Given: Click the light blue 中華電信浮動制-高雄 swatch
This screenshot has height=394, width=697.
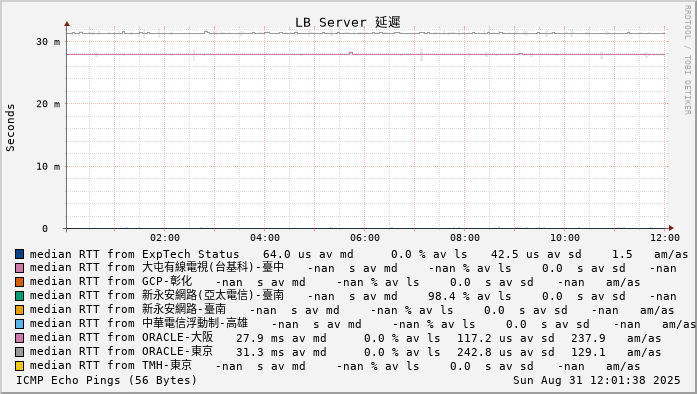Looking at the screenshot, I should (x=19, y=324).
